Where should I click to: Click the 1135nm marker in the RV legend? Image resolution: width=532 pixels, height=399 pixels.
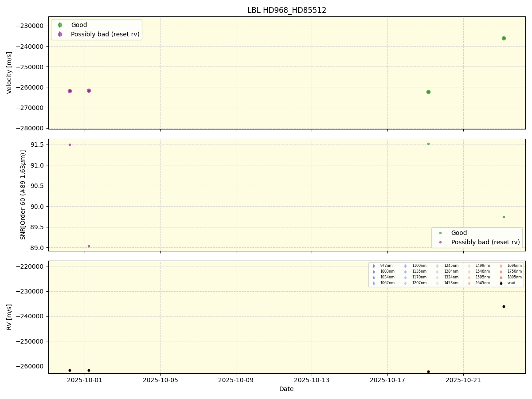click(x=405, y=272)
